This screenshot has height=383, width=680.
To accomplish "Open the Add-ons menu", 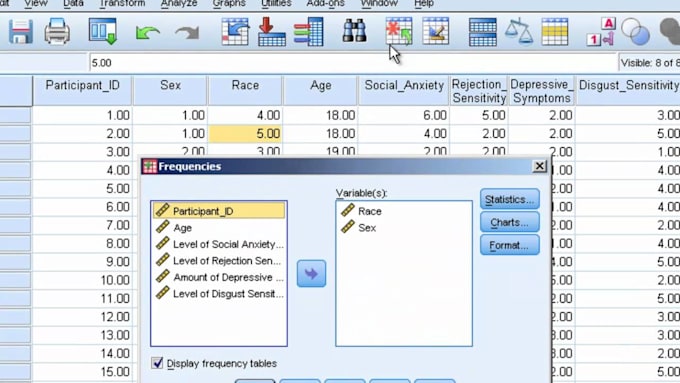I will click(325, 3).
